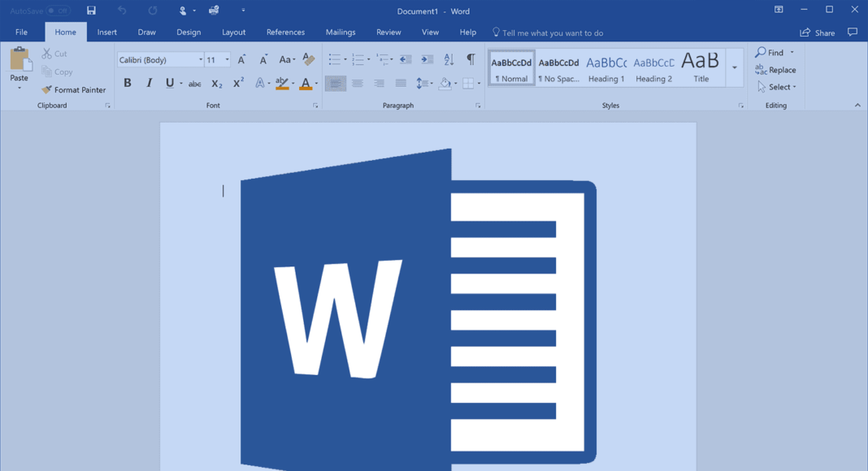
Task: Click the Clear All Formatting icon
Action: coord(309,59)
